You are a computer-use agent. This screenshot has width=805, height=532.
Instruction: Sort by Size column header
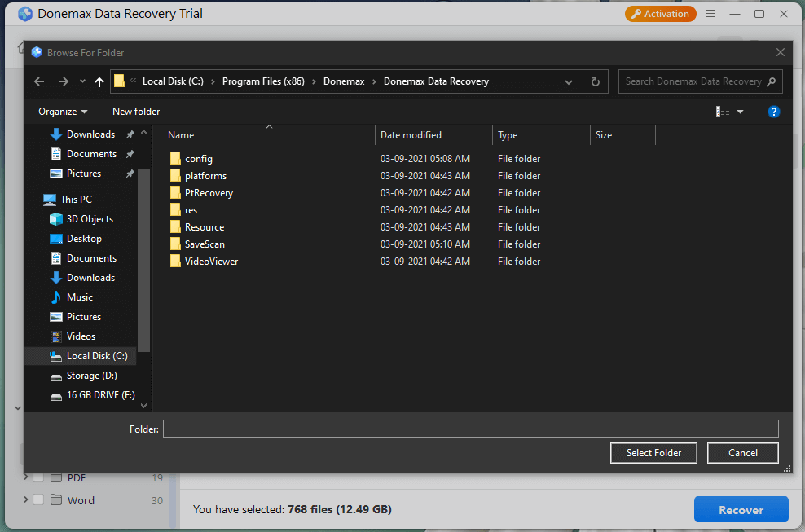(x=604, y=135)
